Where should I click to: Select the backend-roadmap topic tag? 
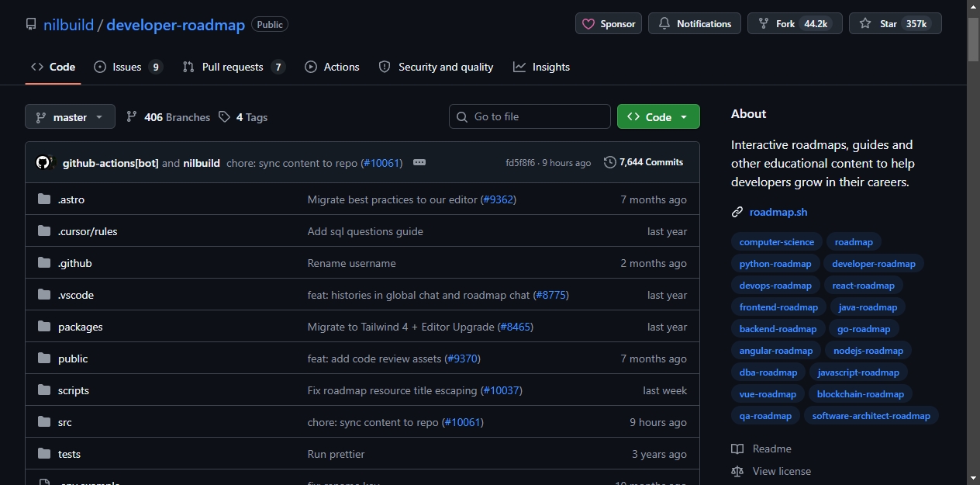pyautogui.click(x=778, y=329)
